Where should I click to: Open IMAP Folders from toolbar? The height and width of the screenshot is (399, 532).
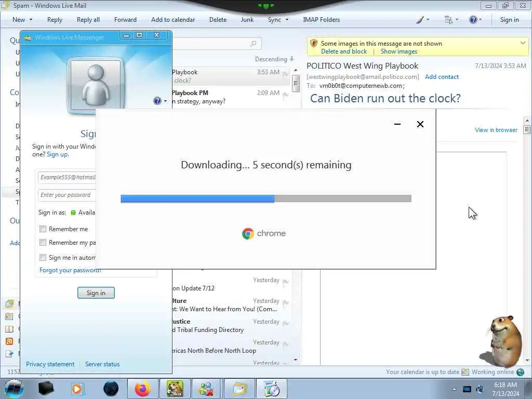click(321, 20)
